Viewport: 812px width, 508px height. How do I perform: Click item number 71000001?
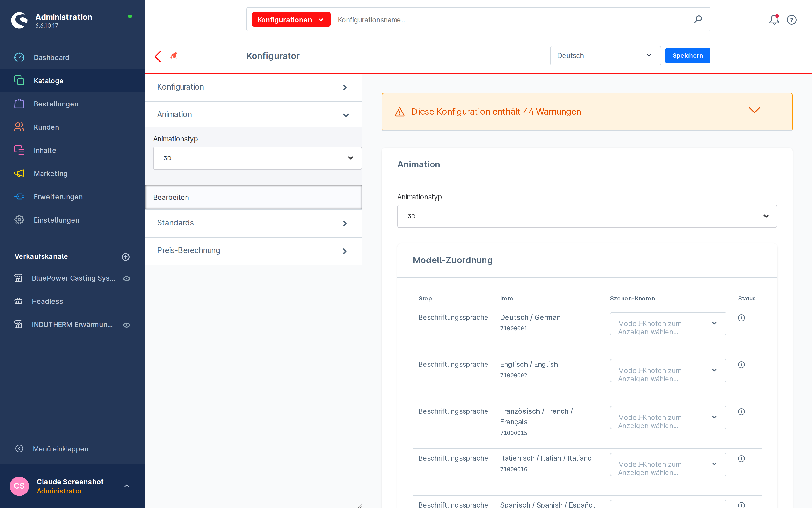coord(514,329)
